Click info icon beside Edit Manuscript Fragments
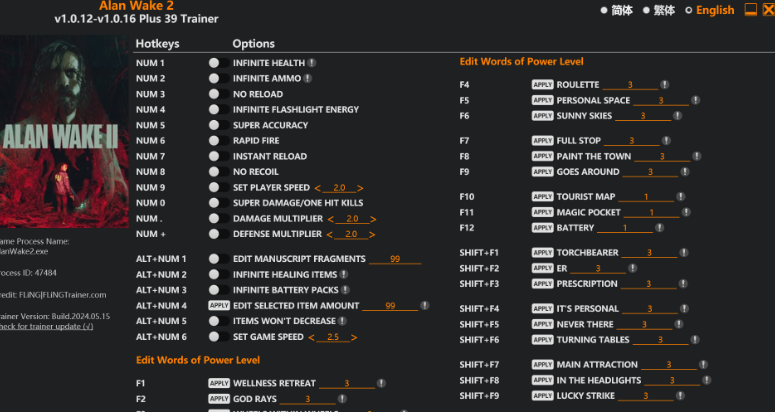This screenshot has width=775, height=412. point(425,258)
